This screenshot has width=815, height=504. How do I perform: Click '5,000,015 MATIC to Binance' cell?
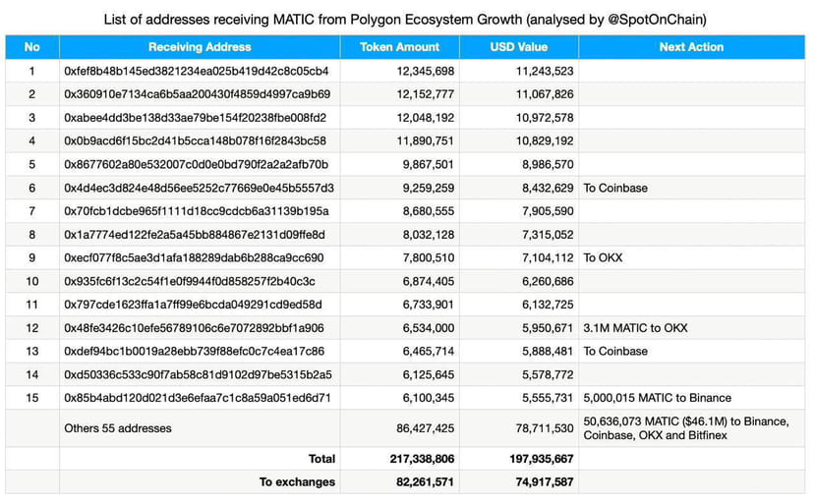pos(691,398)
